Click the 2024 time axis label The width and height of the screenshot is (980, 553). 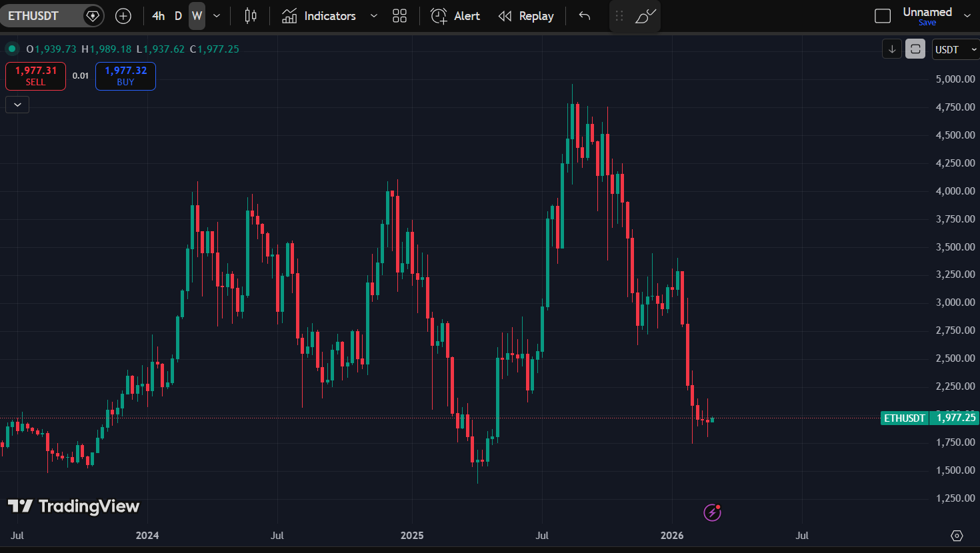pyautogui.click(x=147, y=536)
